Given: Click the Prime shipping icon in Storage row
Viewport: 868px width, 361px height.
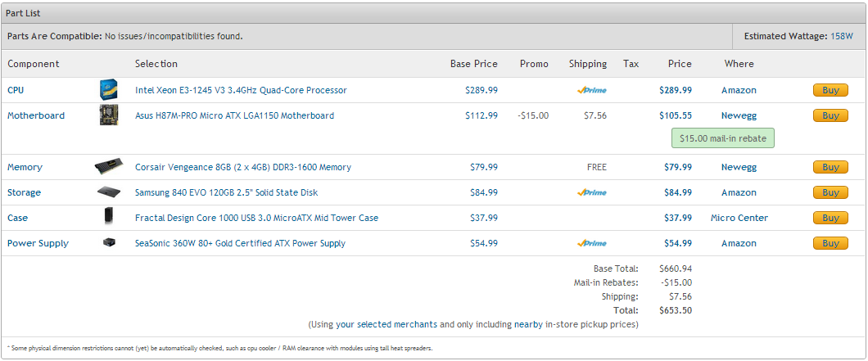Looking at the screenshot, I should coord(592,192).
